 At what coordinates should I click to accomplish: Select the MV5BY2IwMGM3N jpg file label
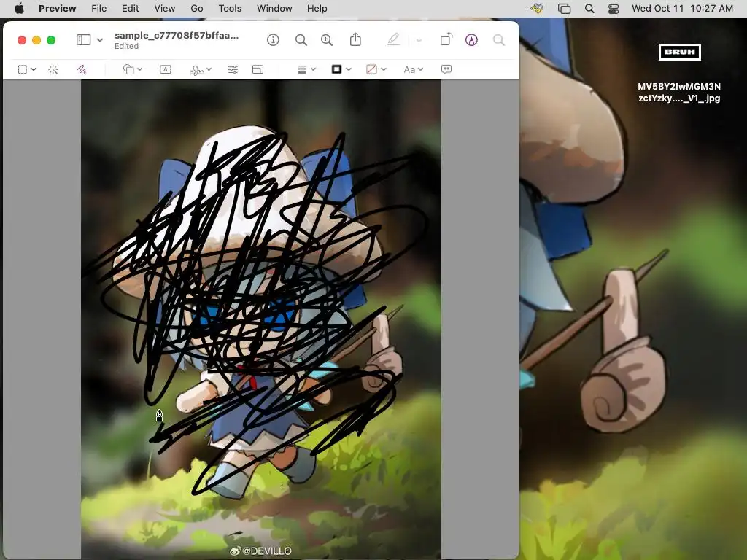pyautogui.click(x=679, y=93)
